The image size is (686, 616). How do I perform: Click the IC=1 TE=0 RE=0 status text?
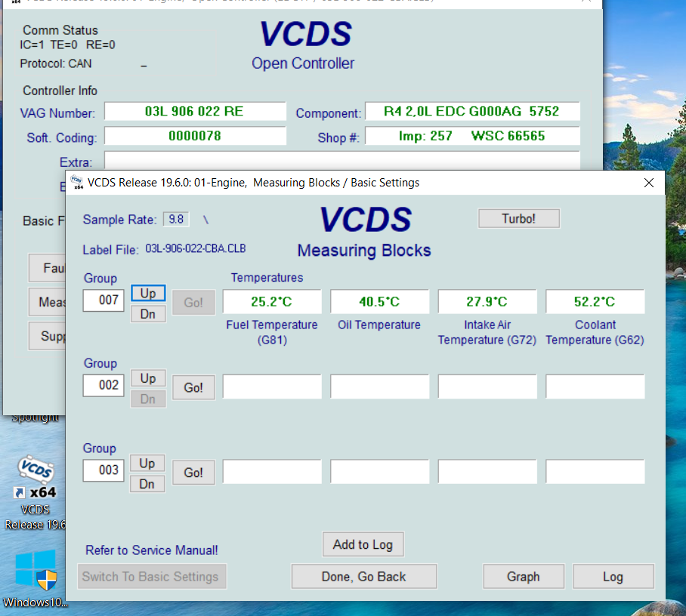tap(67, 45)
